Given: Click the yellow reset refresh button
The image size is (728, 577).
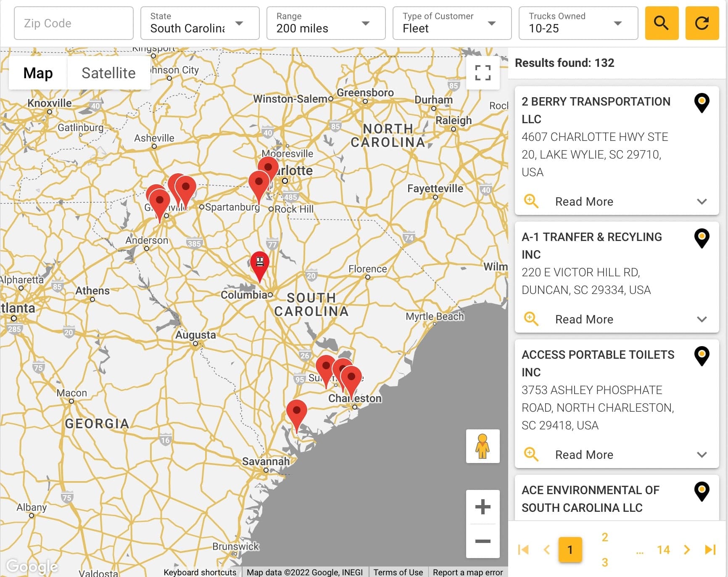Looking at the screenshot, I should pyautogui.click(x=702, y=23).
